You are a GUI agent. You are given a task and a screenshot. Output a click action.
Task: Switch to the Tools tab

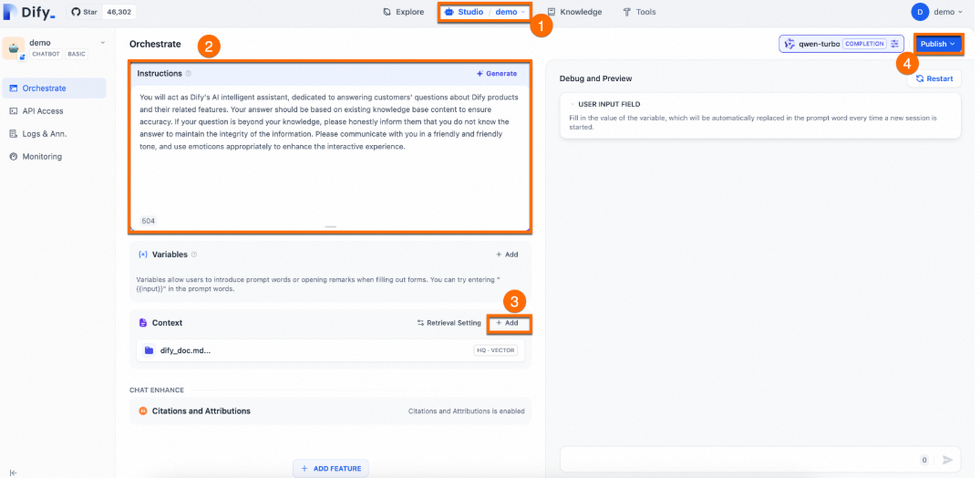click(x=639, y=12)
